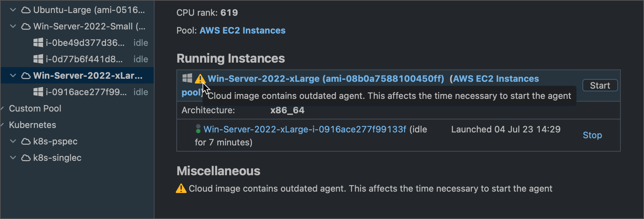
Task: Click the cloud icon beside k8s-pspec
Action: pos(26,141)
